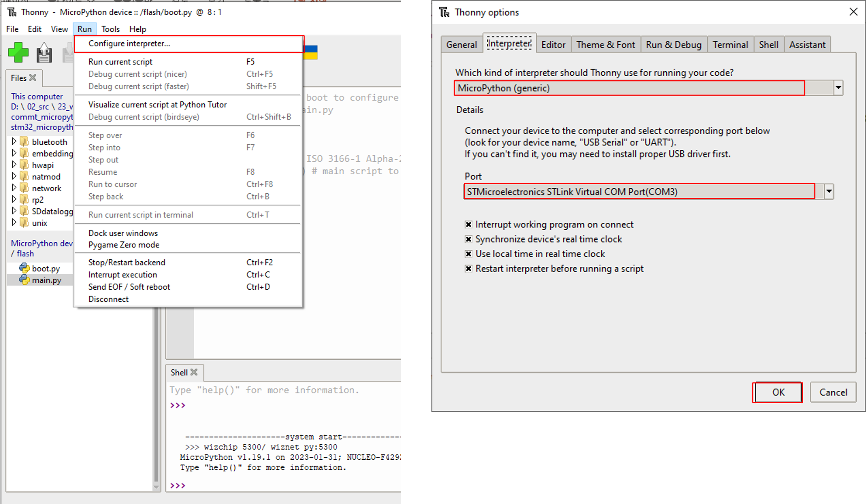The width and height of the screenshot is (866, 504).
Task: Close the Shell panel via its X icon
Action: 193,372
